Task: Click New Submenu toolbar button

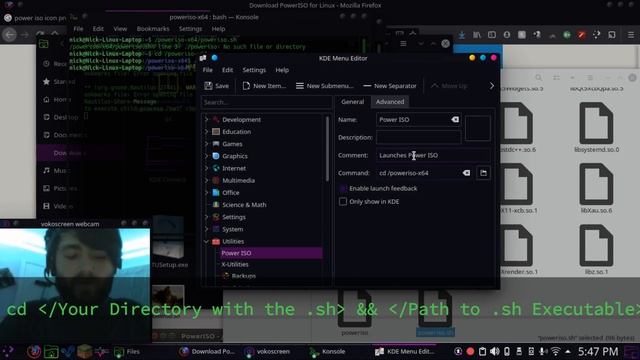Action: (324, 86)
